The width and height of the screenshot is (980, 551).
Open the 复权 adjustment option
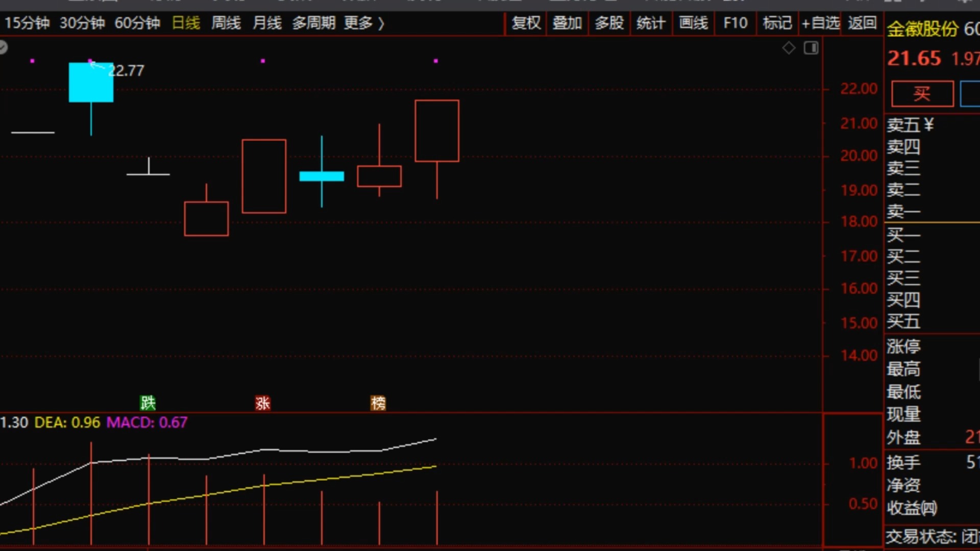click(526, 23)
